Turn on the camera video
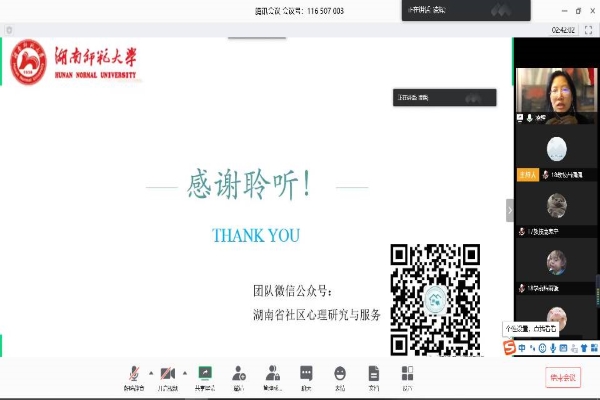This screenshot has height=400, width=600. (x=167, y=372)
